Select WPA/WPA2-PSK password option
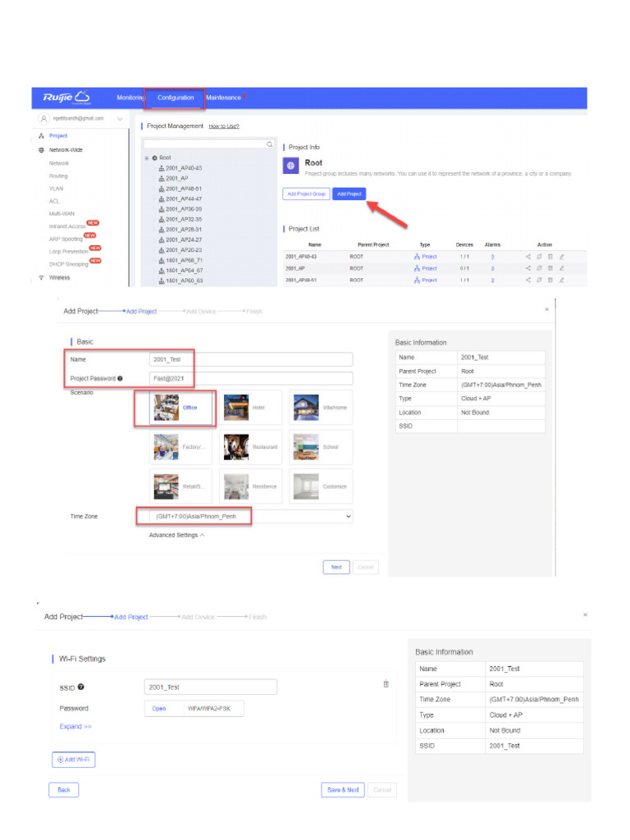 pos(209,708)
